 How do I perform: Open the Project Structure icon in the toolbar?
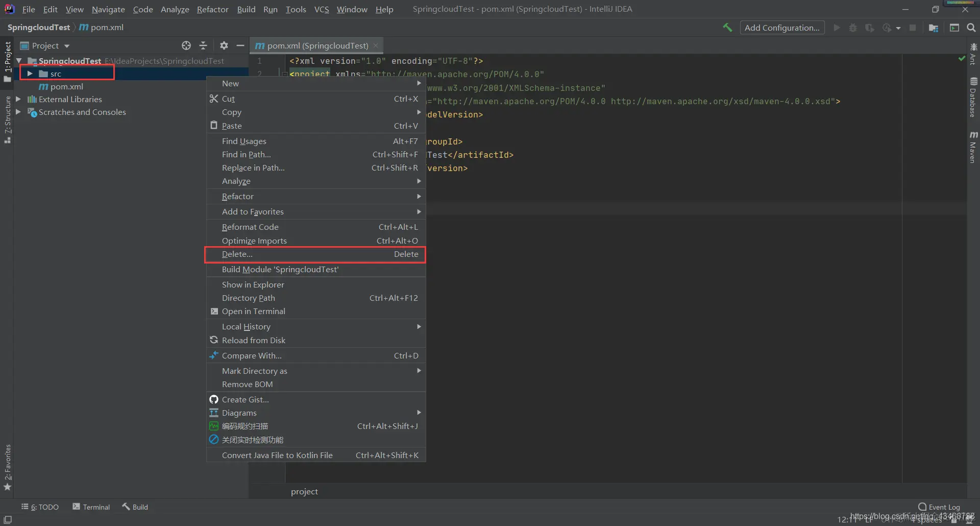934,28
